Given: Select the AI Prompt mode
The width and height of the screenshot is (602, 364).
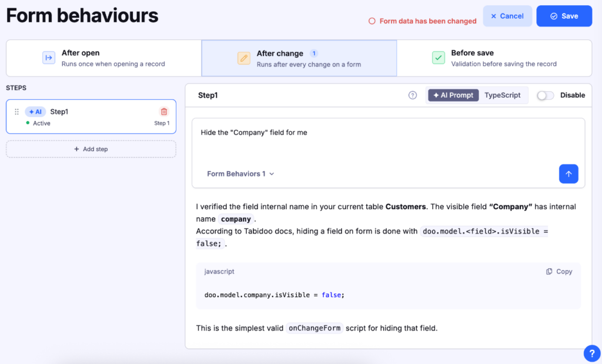Looking at the screenshot, I should click(x=453, y=95).
